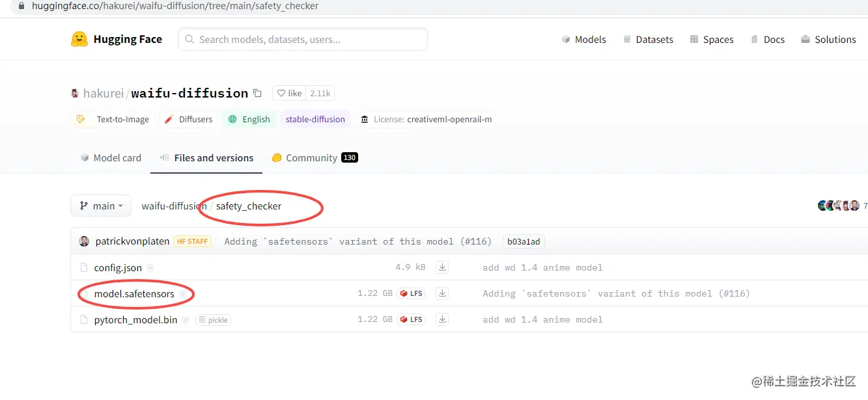Open commit hash b03a1ad
The height and width of the screenshot is (400, 868).
[524, 241]
